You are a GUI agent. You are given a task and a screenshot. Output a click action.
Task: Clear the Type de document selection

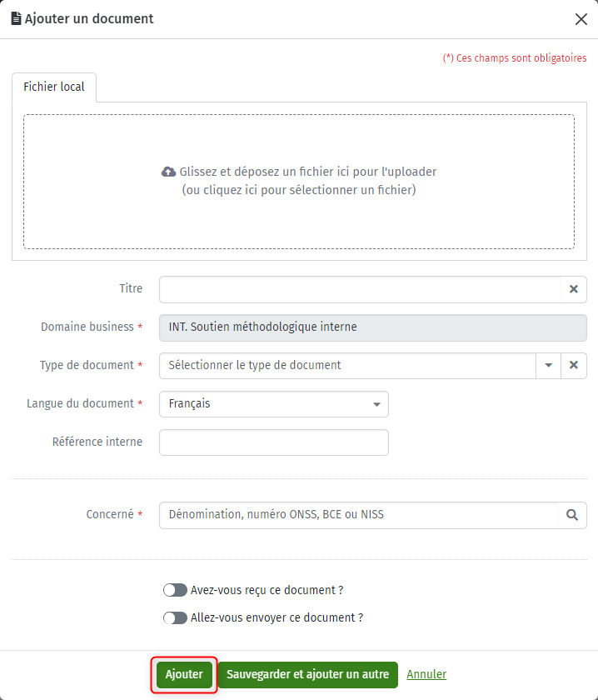(574, 365)
